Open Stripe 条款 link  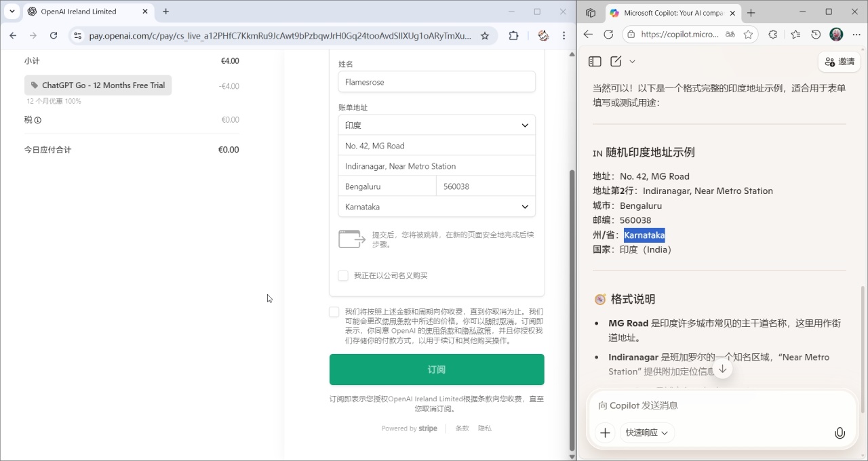point(462,428)
